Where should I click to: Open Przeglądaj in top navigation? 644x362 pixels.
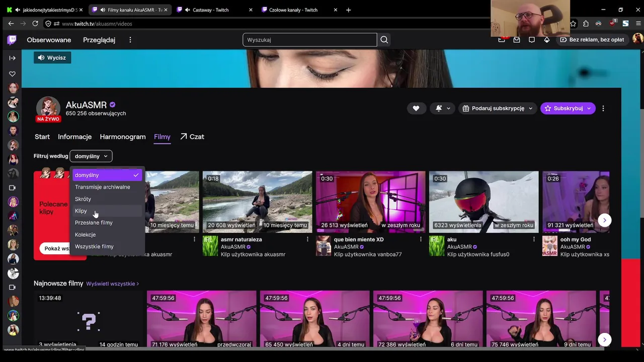pyautogui.click(x=99, y=40)
